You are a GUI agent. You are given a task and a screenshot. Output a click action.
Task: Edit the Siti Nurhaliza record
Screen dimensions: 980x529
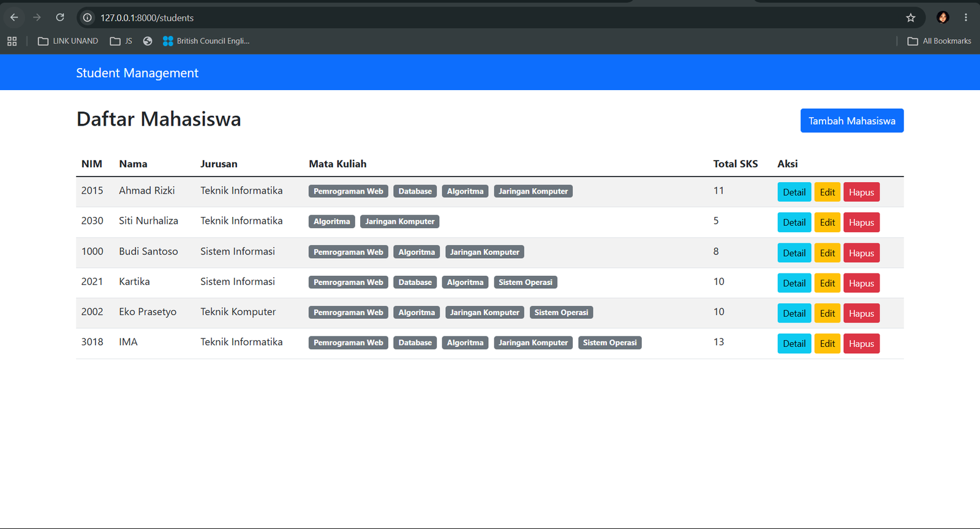click(x=827, y=223)
